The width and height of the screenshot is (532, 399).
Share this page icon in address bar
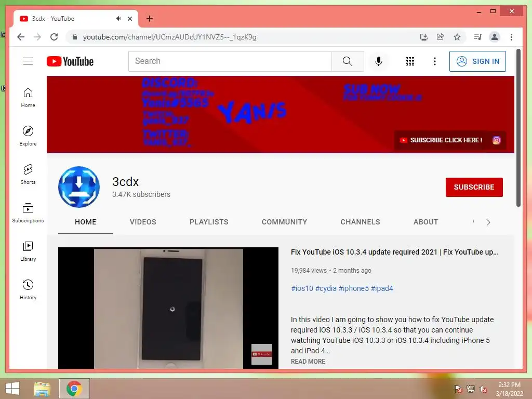tap(441, 37)
